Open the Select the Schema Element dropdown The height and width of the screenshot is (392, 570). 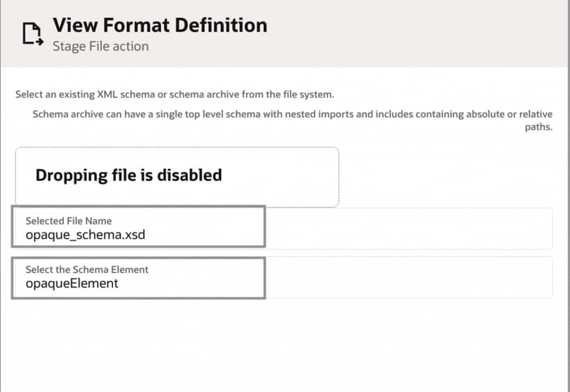pyautogui.click(x=138, y=277)
